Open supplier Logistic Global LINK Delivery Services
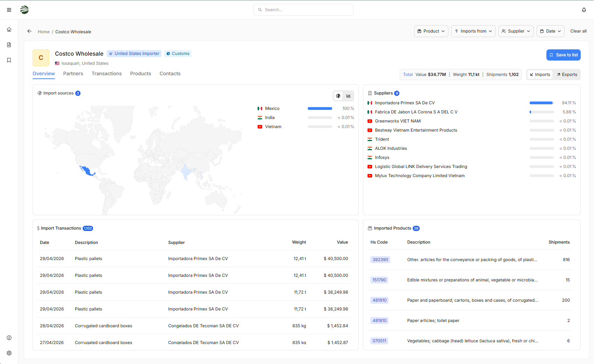This screenshot has width=594, height=364. [421, 167]
